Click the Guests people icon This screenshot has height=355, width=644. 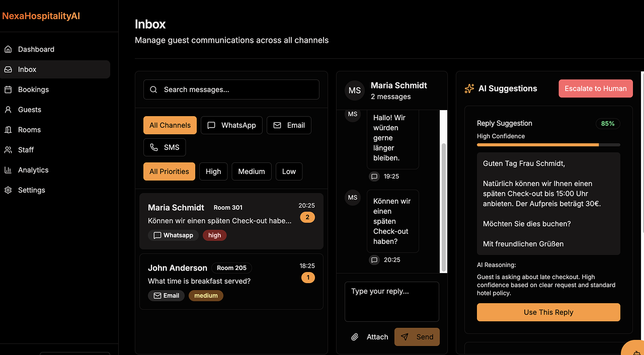click(x=8, y=109)
